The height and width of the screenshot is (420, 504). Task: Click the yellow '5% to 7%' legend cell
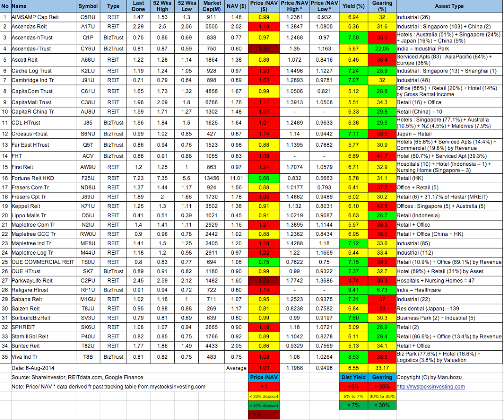[x=353, y=396]
